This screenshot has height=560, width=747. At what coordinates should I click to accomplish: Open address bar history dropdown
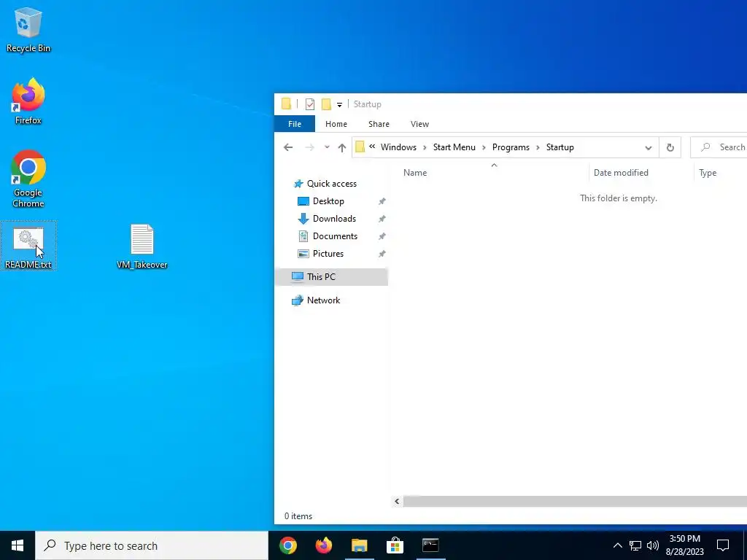point(649,147)
